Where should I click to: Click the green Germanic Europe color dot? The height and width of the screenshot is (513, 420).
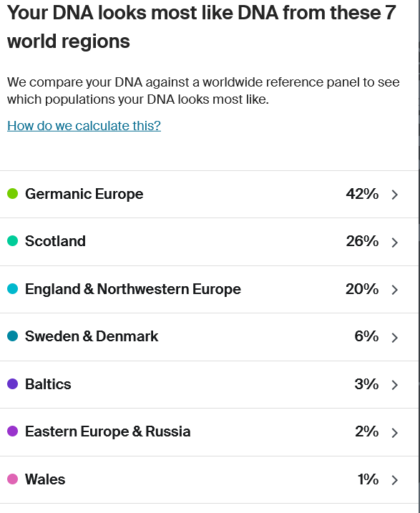point(12,193)
